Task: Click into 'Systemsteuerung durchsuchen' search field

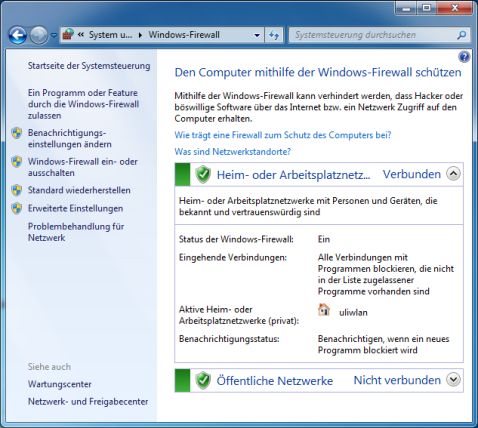Action: click(373, 35)
